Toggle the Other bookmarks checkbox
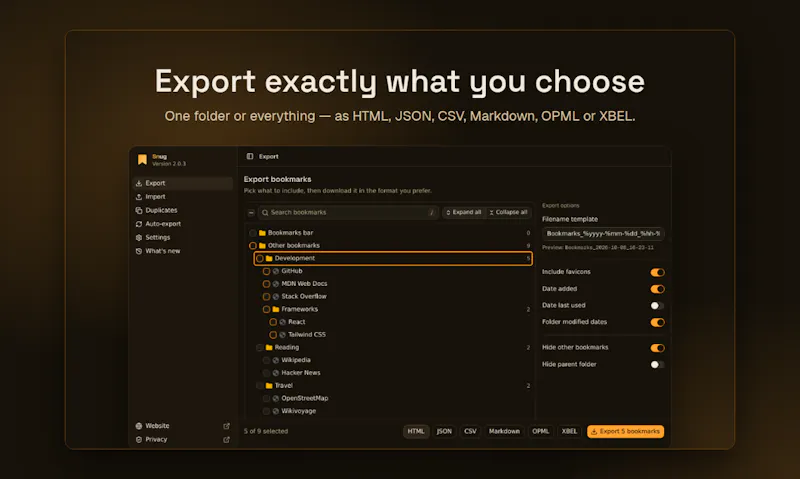 click(x=253, y=246)
